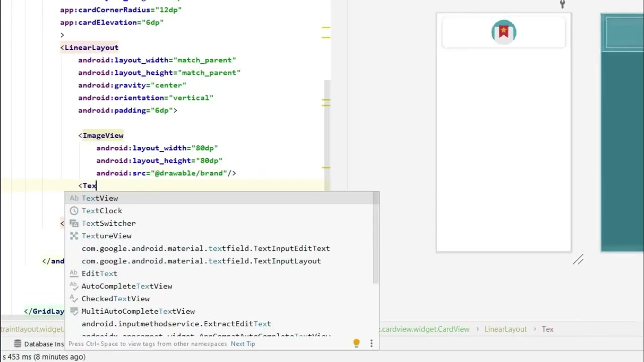Click the CheckedTextView checkmark icon
Image resolution: width=644 pixels, height=362 pixels.
[x=74, y=299]
